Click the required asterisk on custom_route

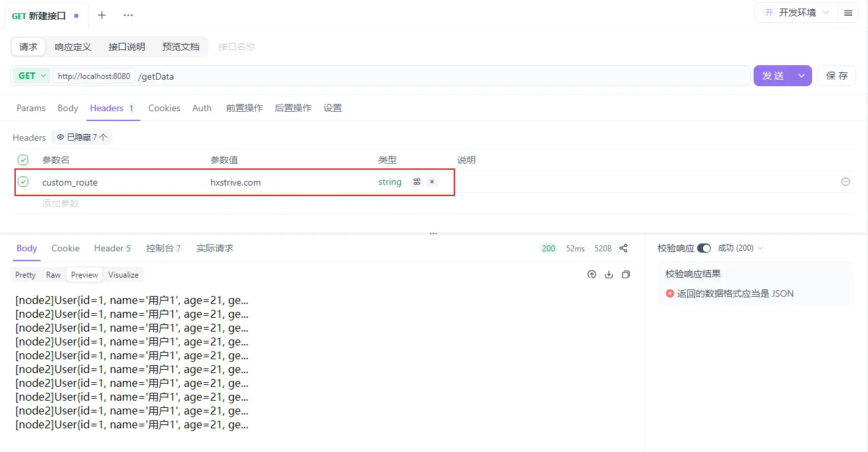click(432, 182)
